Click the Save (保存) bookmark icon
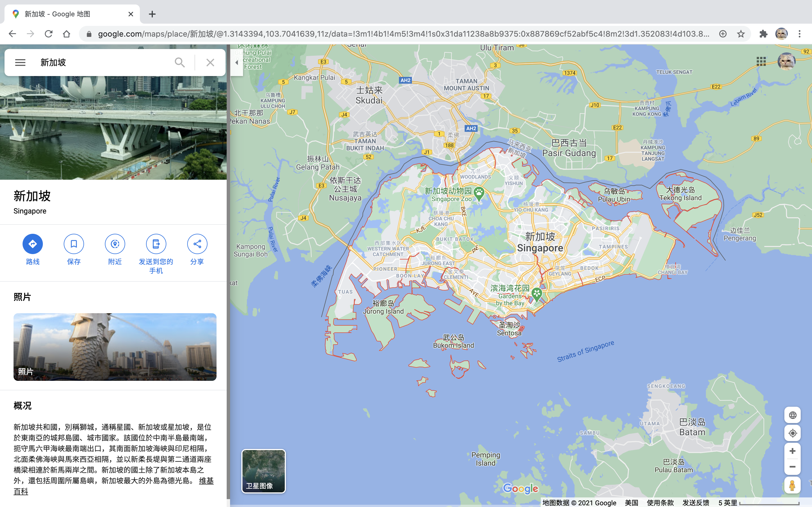Screen dimensions: 812x507 pyautogui.click(x=74, y=244)
